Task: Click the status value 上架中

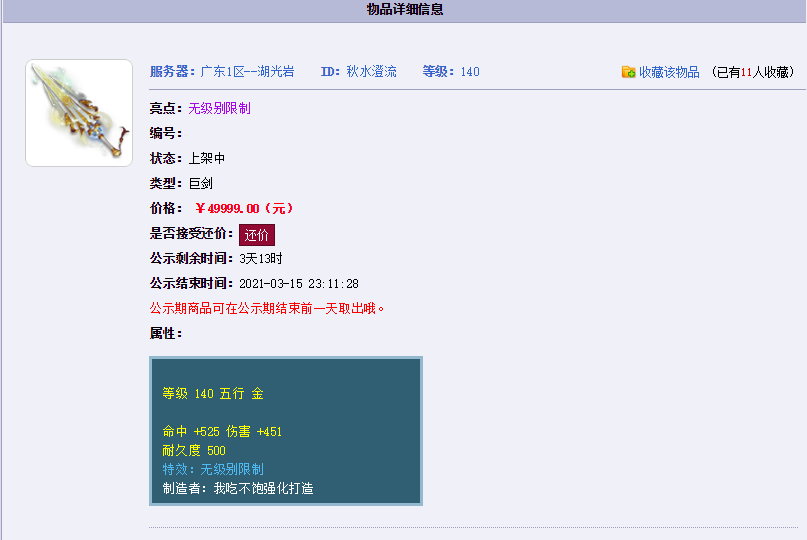Action: (206, 158)
